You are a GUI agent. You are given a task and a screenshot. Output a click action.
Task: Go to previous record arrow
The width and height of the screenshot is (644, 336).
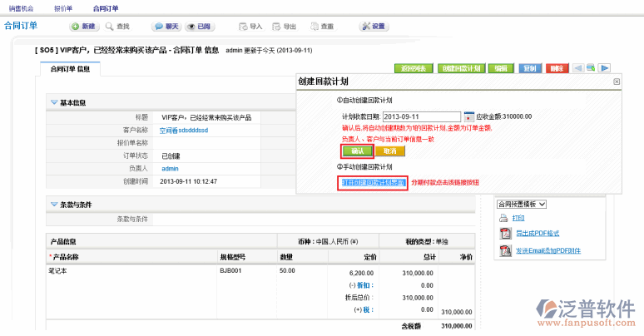pyautogui.click(x=577, y=68)
